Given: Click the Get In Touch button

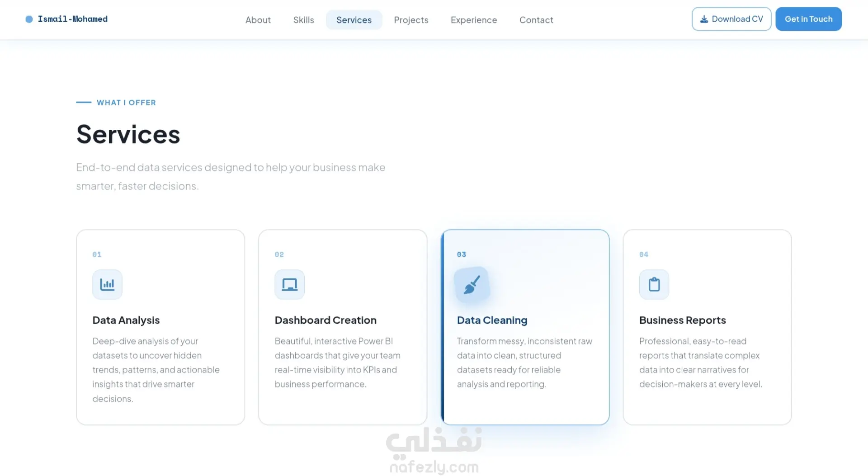Looking at the screenshot, I should pyautogui.click(x=808, y=19).
